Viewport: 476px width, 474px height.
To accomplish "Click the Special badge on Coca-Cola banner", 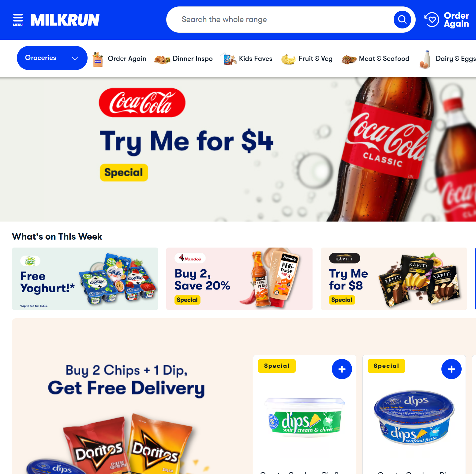I will pyautogui.click(x=124, y=173).
